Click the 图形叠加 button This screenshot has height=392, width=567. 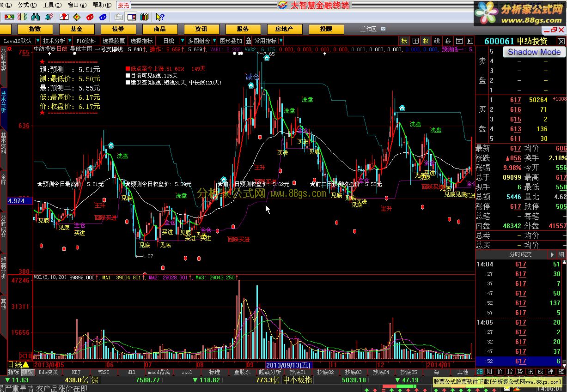(231, 41)
